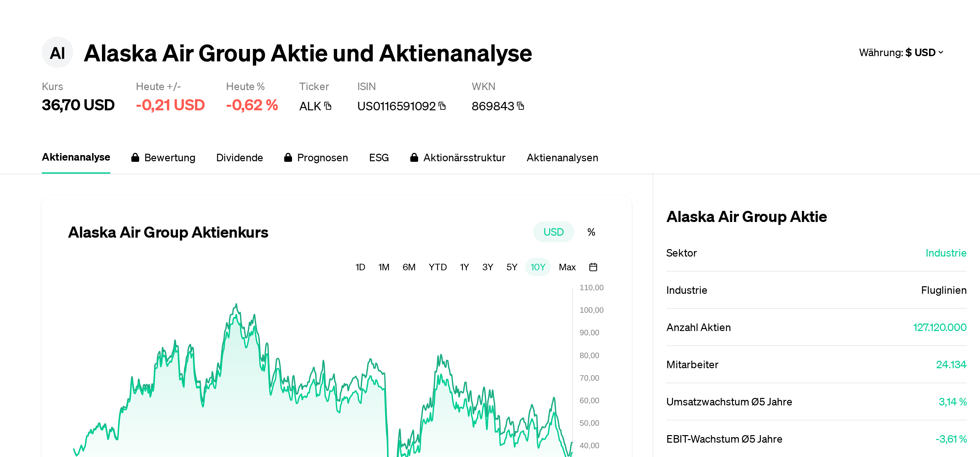Select the 1Y chart range
The height and width of the screenshot is (457, 980).
click(x=465, y=267)
